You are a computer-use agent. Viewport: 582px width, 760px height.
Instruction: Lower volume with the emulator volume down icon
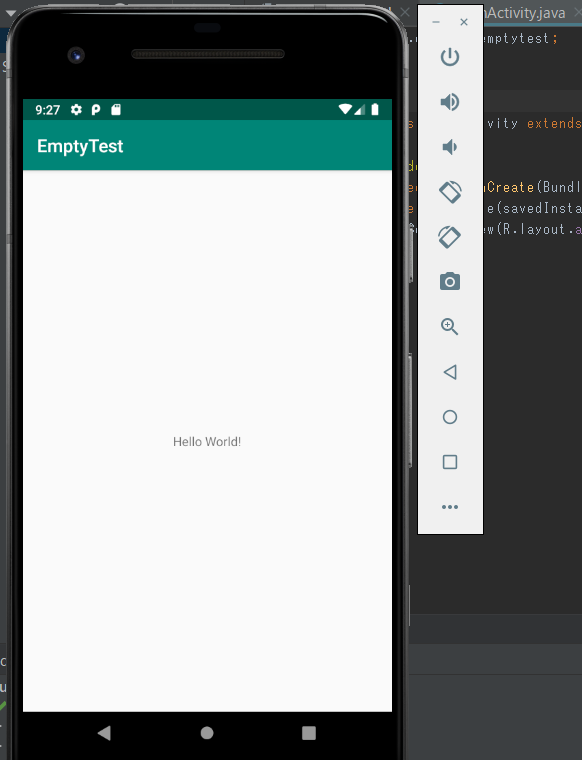coord(450,147)
